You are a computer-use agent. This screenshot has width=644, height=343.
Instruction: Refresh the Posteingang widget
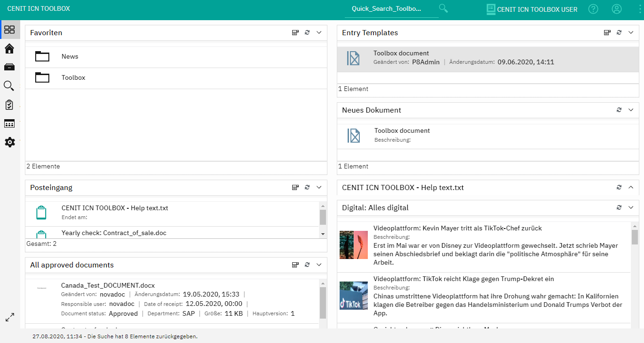307,187
